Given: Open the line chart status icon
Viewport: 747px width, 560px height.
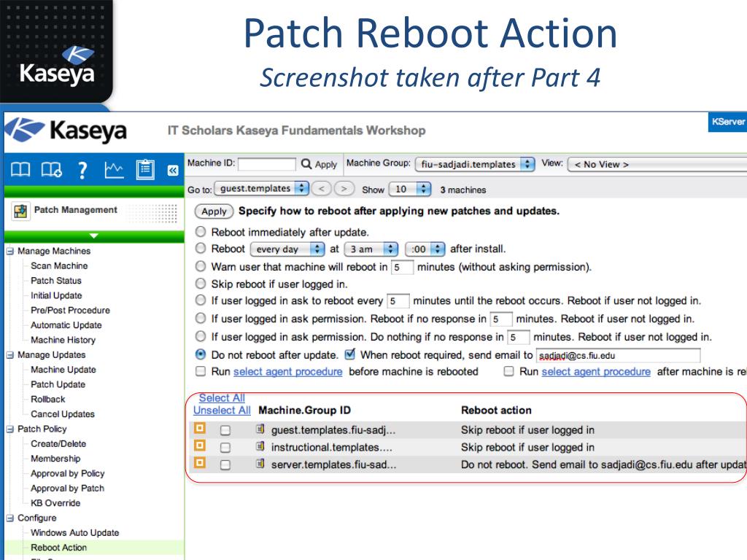Looking at the screenshot, I should point(114,169).
